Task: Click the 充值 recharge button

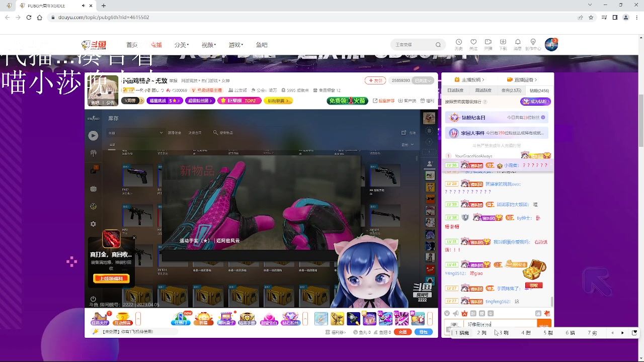Action: [x=402, y=332]
